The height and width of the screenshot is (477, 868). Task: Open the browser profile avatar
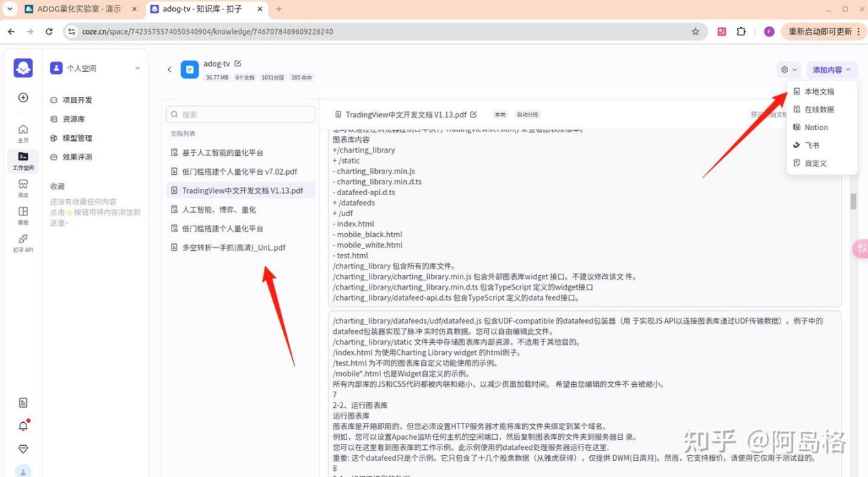tap(769, 31)
